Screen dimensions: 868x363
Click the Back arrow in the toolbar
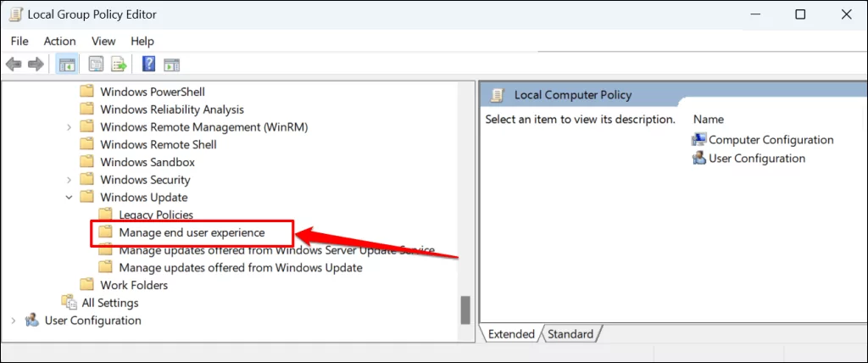click(x=14, y=64)
